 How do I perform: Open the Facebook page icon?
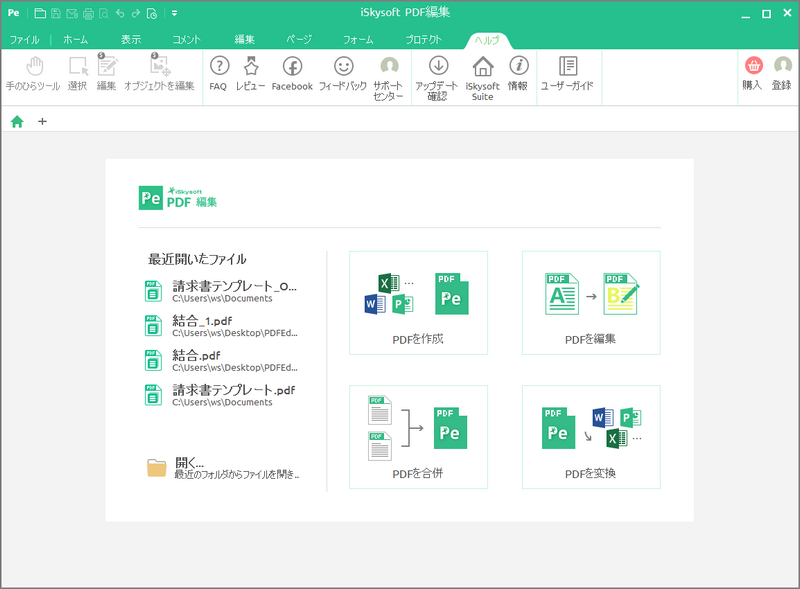tap(292, 74)
